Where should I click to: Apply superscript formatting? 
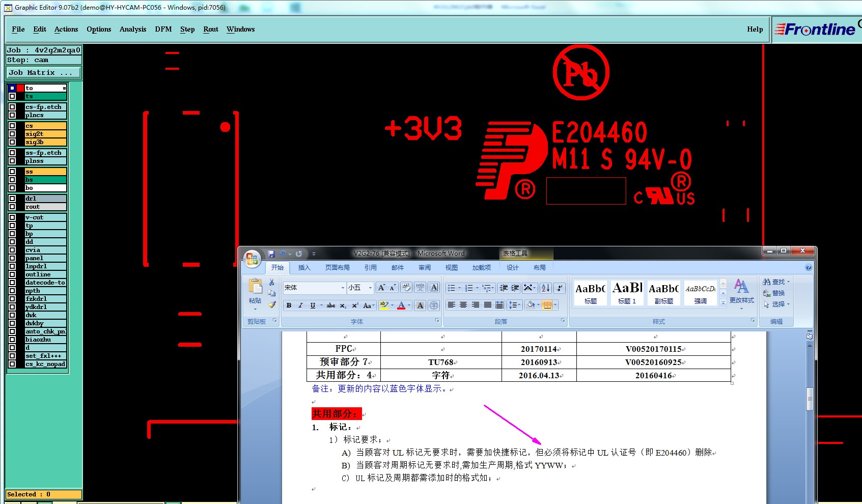coord(355,305)
